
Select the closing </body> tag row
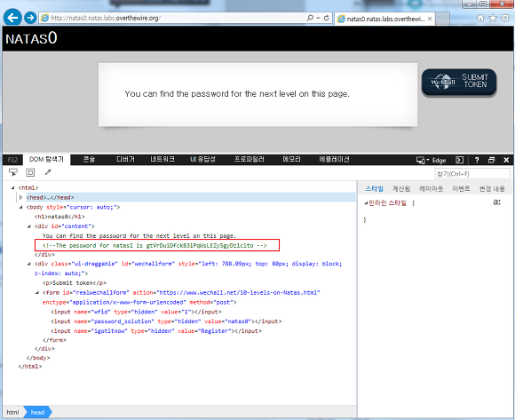coord(38,358)
